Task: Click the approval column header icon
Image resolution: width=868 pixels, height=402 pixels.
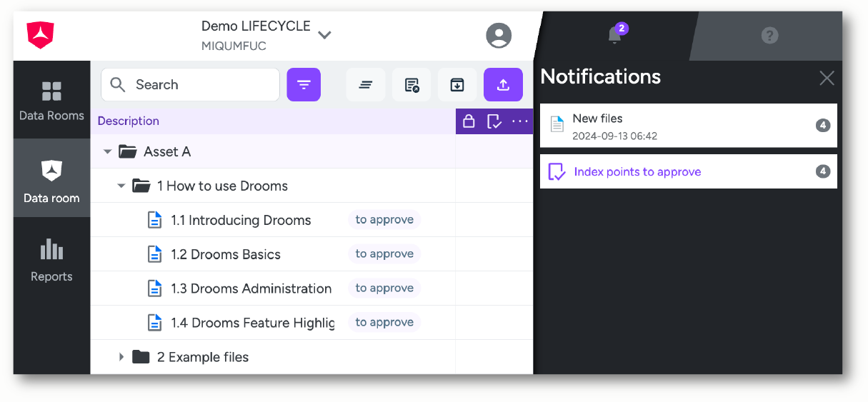Action: point(494,121)
